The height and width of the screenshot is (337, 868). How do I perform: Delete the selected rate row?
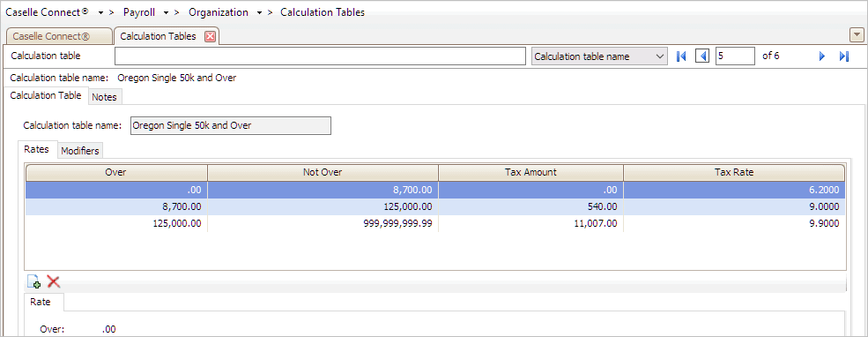pyautogui.click(x=53, y=281)
